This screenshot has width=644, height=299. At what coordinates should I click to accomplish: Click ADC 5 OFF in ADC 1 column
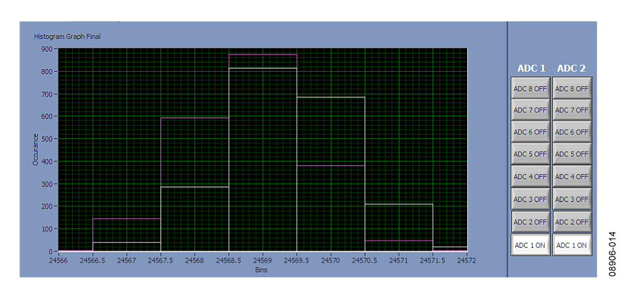tap(530, 155)
